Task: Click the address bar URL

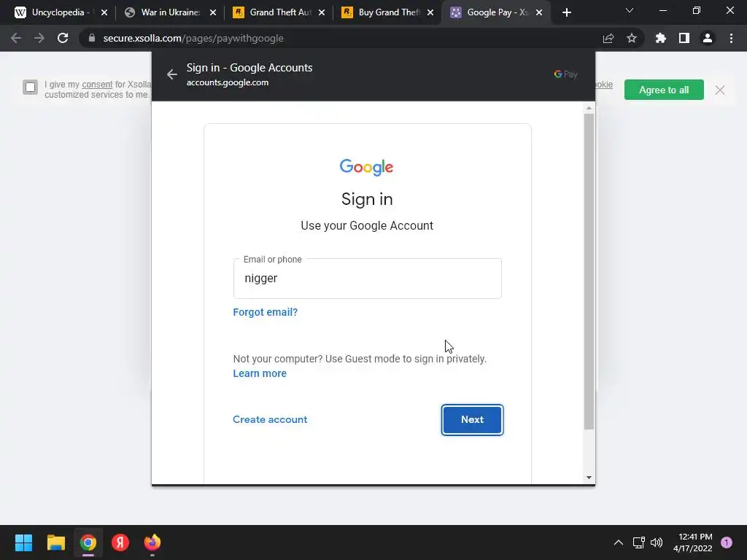Action: [x=193, y=38]
